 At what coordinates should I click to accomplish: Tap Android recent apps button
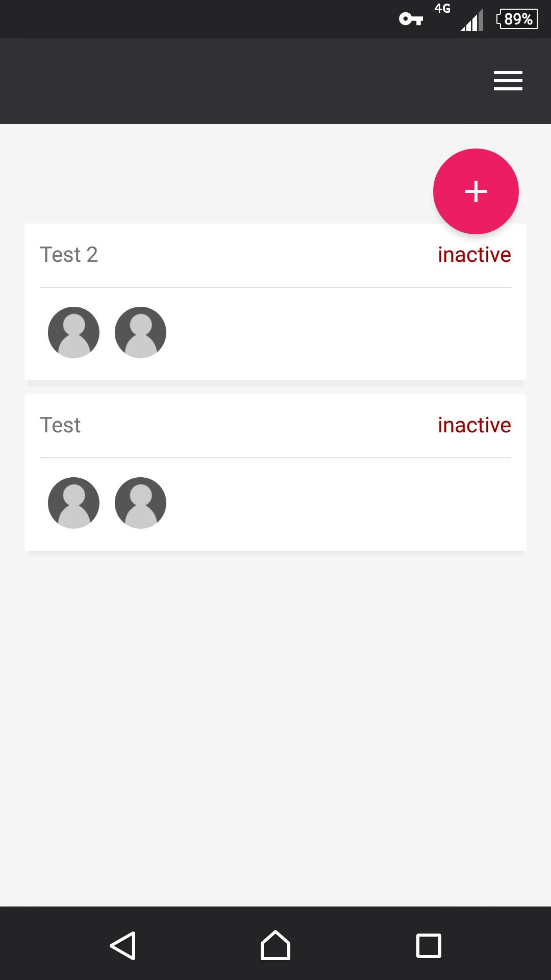point(429,945)
